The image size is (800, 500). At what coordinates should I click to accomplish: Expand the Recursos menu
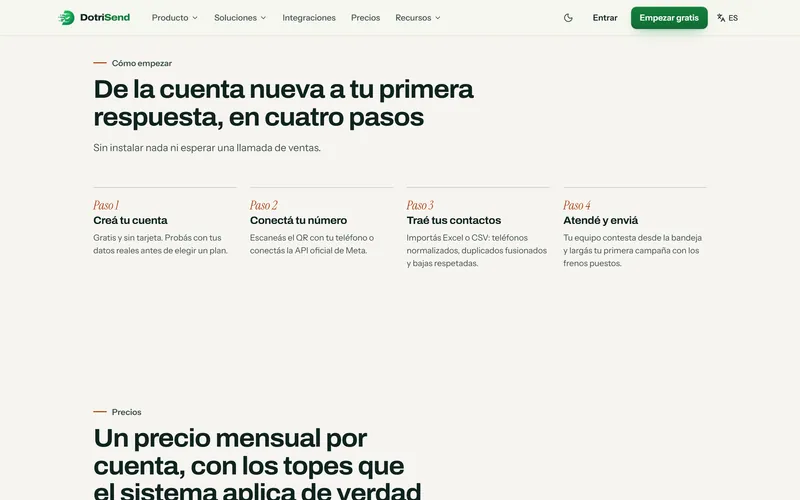click(x=417, y=18)
